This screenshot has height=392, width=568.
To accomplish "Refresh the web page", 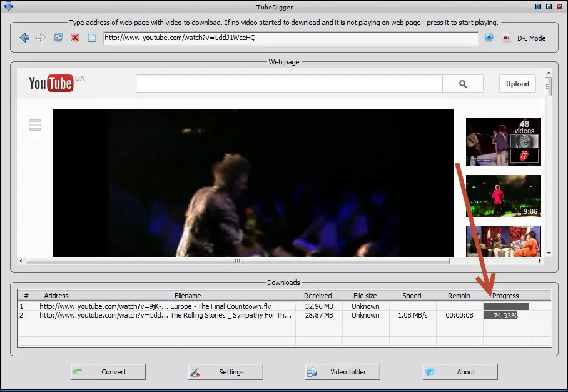I will (x=58, y=38).
